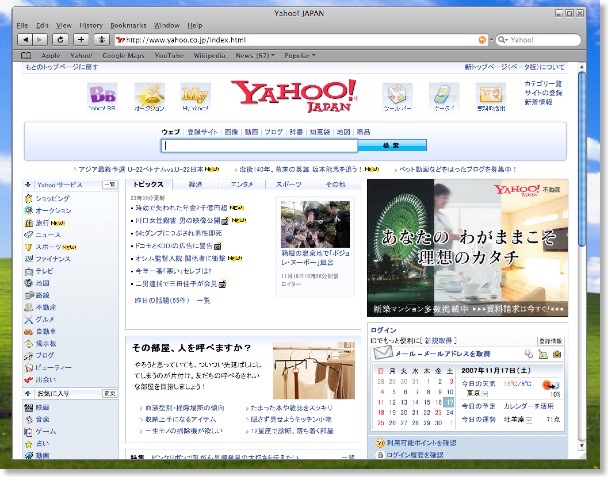Viewport: 608px width, 477px height.
Task: Select date 24 in the calendar
Action: [x=450, y=413]
